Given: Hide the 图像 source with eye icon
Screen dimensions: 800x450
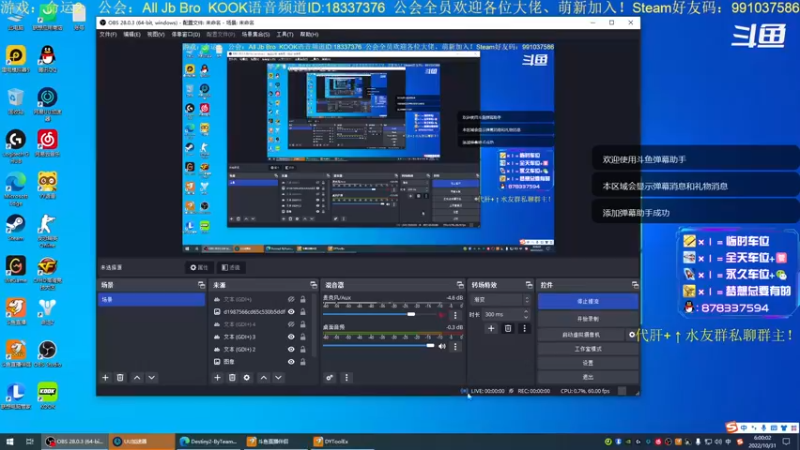Looking at the screenshot, I should (x=291, y=362).
